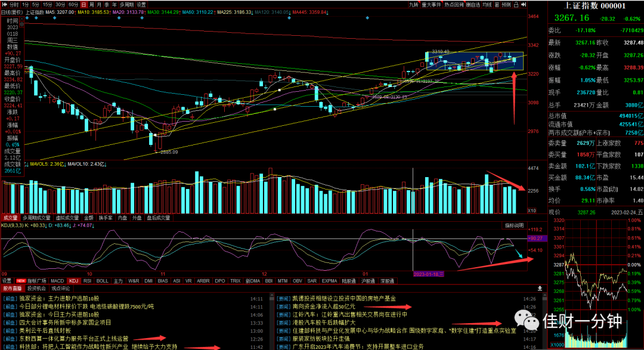Screen dimensions: 644x350
Task: Switch indicator to RSI
Action: click(87, 281)
